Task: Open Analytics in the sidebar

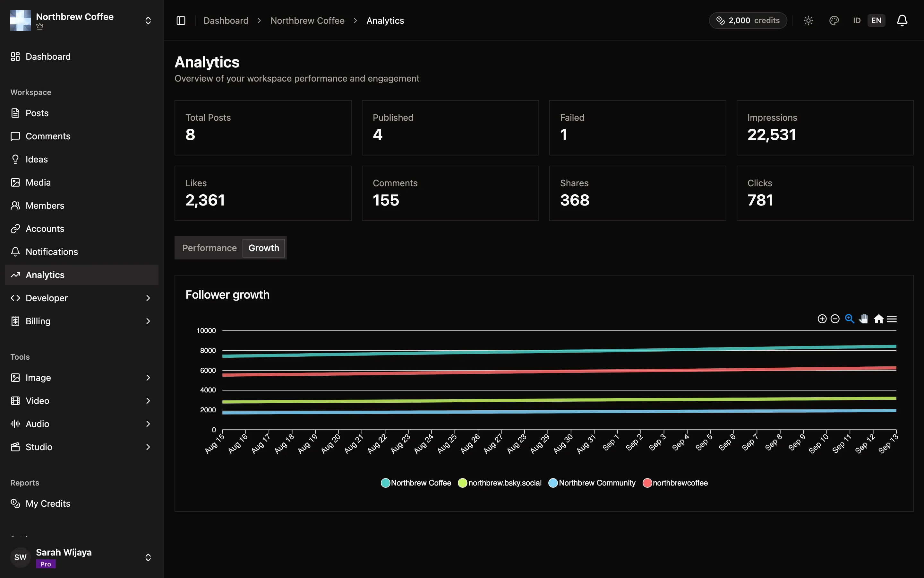Action: (82, 275)
